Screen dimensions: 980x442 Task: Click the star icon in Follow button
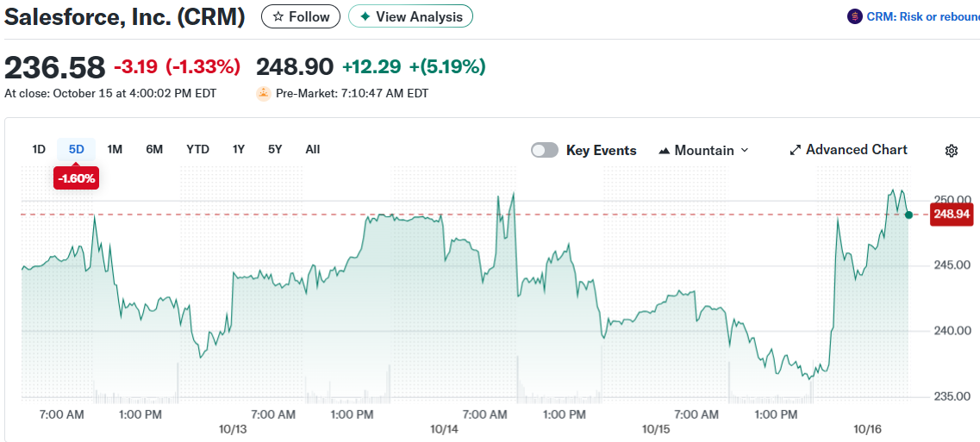(x=278, y=16)
